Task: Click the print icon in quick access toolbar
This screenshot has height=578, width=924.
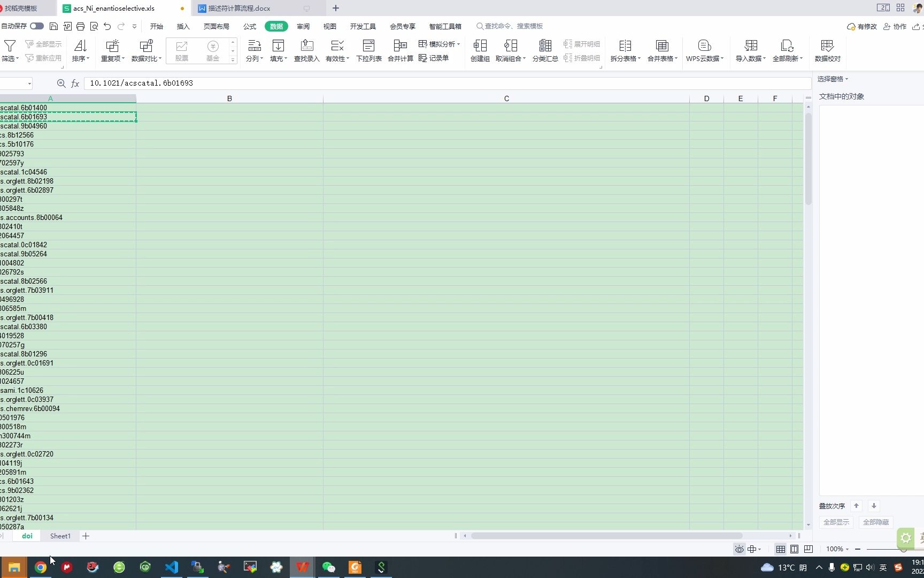Action: coord(80,26)
